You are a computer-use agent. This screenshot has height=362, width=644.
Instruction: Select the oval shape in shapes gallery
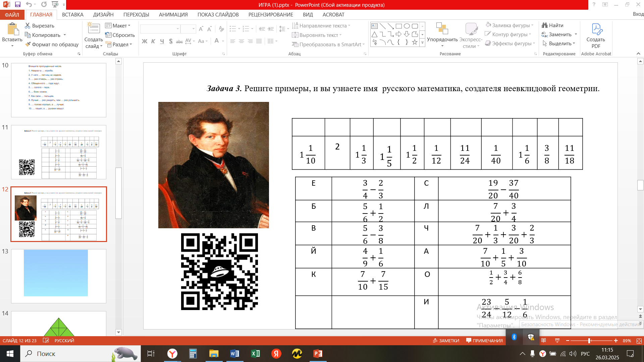tap(407, 26)
